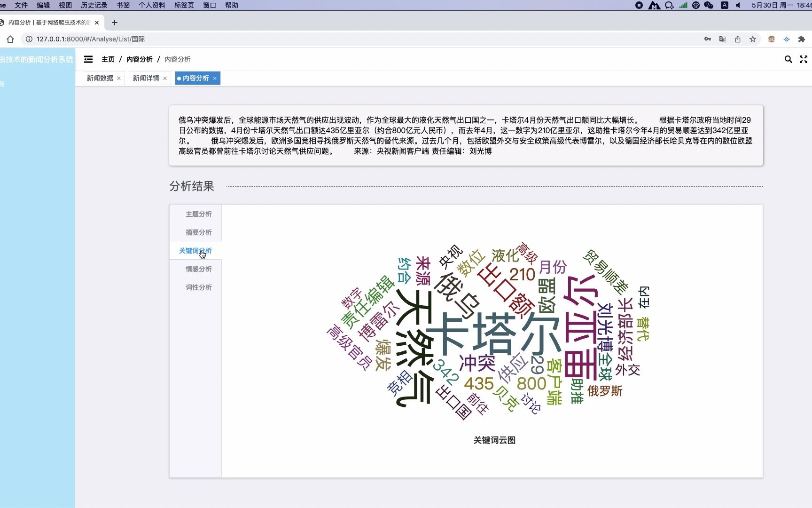The width and height of the screenshot is (812, 508).
Task: Open WeChat from the menu bar
Action: pyautogui.click(x=709, y=5)
